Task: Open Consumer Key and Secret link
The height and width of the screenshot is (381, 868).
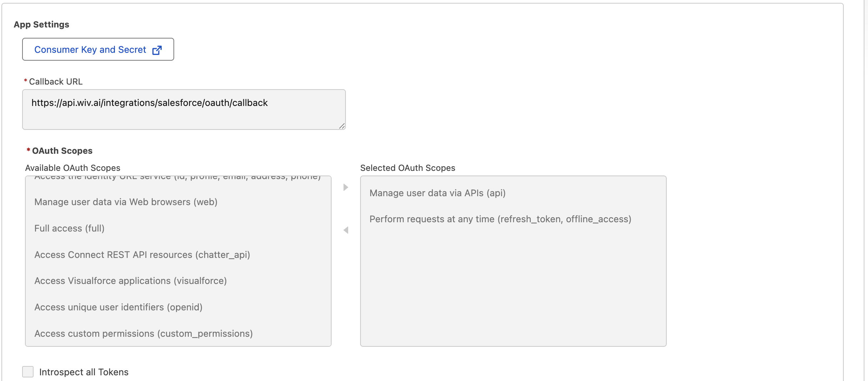Action: [x=90, y=50]
